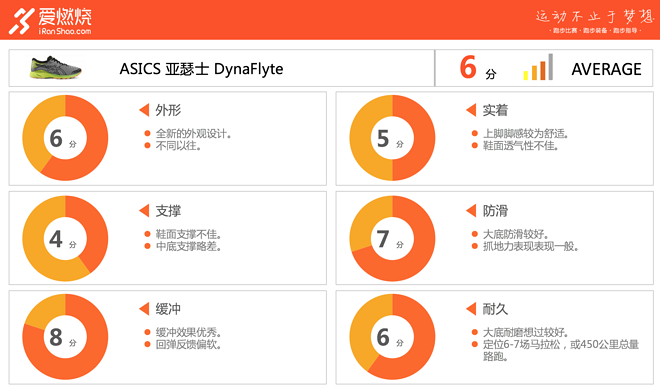Screen dimensions: 660x388
Task: Click the text 大底防滑较好。
Action: pos(515,234)
